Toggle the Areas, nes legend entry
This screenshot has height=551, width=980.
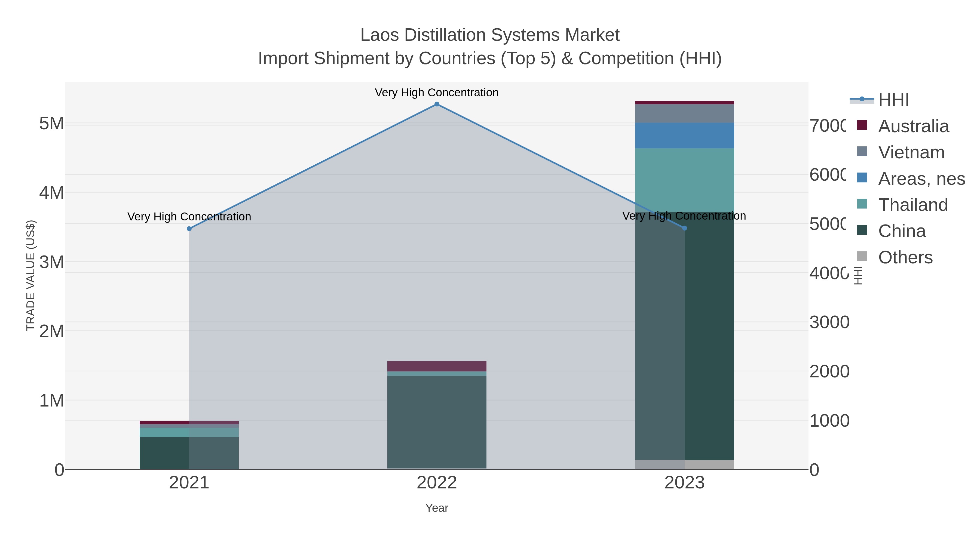click(911, 178)
